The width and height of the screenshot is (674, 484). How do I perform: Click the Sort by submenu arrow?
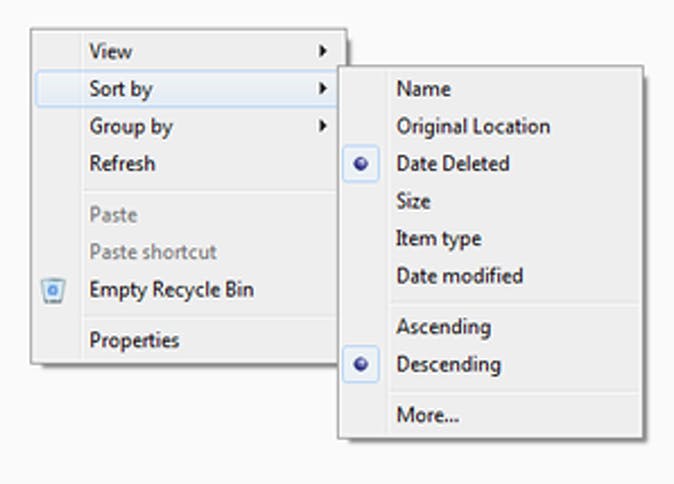322,89
